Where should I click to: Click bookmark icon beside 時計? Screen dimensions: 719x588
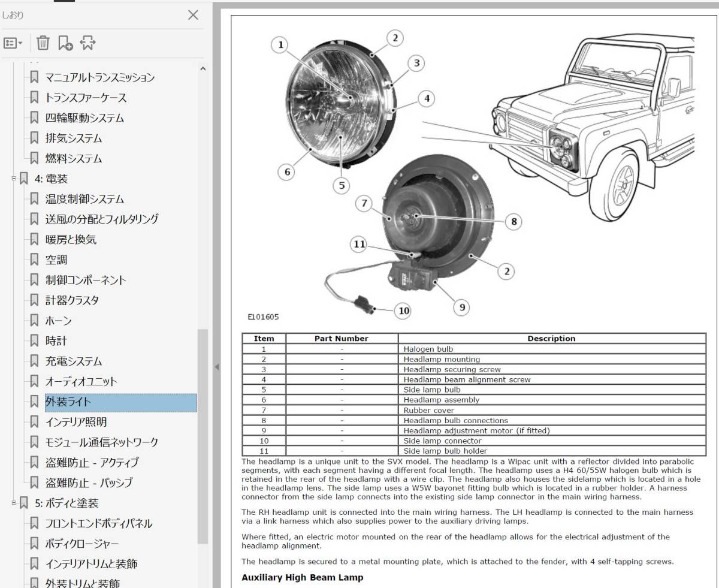35,341
